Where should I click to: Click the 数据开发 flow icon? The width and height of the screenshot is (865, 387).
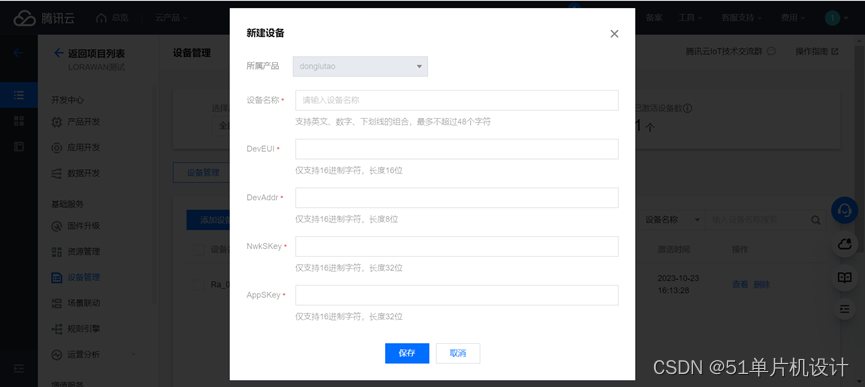tap(56, 173)
